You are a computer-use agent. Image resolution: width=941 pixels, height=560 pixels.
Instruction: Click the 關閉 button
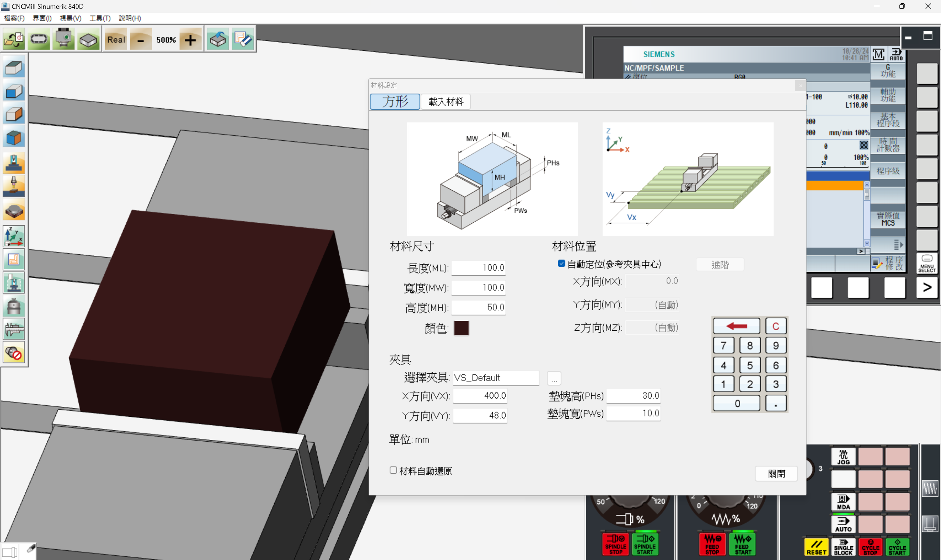pyautogui.click(x=776, y=474)
